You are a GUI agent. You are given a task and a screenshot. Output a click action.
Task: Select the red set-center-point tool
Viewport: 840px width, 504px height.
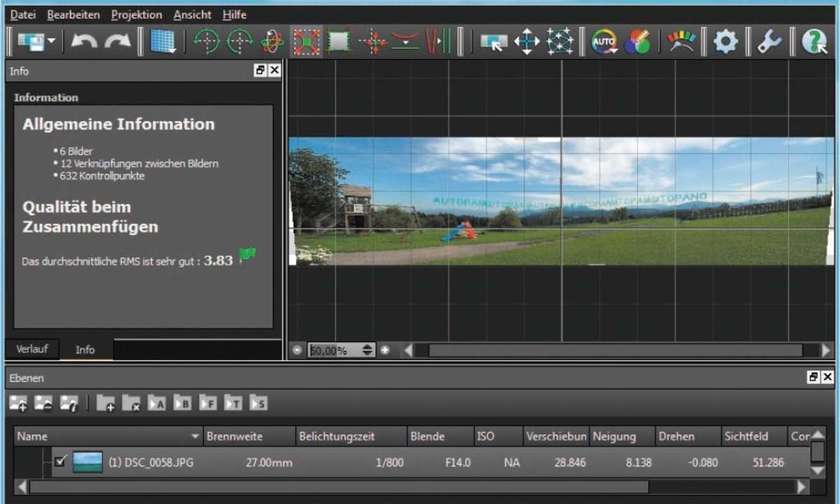tap(372, 43)
